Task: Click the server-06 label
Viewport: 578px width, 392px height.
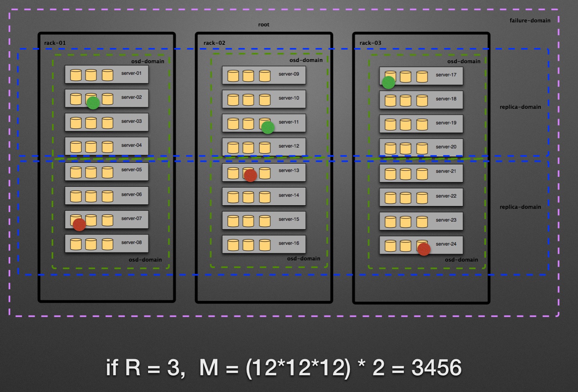Action: tap(131, 194)
